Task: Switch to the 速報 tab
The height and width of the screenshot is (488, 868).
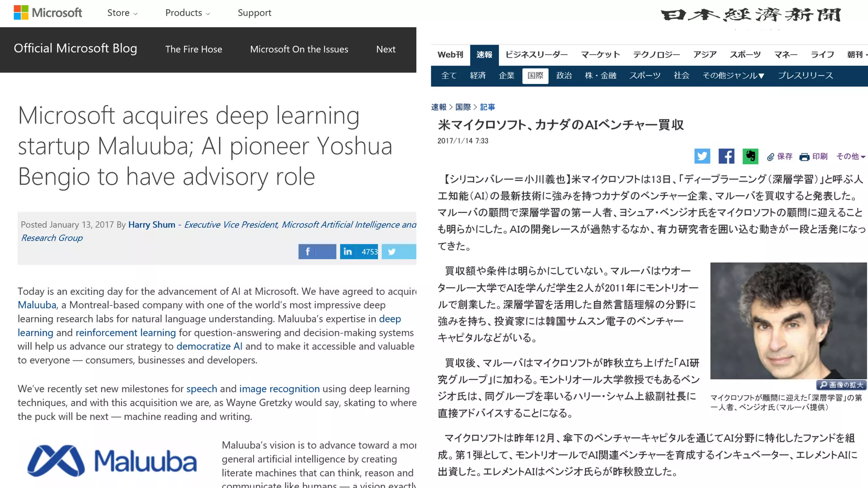Action: click(x=484, y=55)
